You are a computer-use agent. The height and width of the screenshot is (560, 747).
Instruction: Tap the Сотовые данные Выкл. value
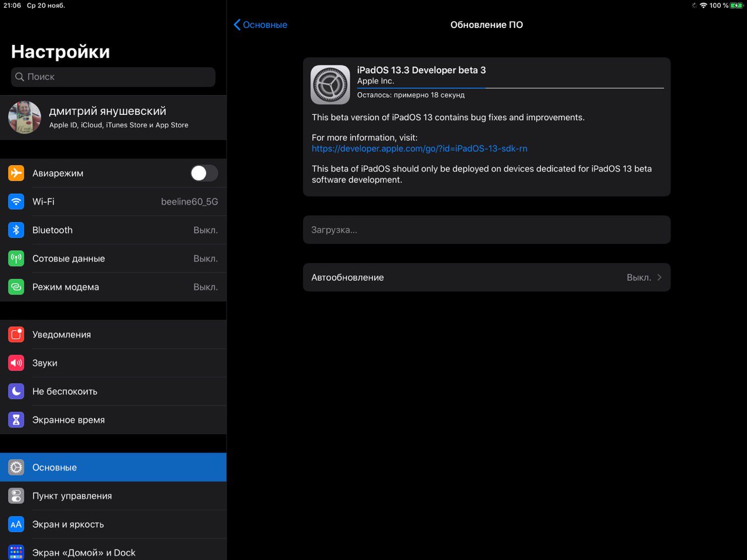pyautogui.click(x=205, y=259)
